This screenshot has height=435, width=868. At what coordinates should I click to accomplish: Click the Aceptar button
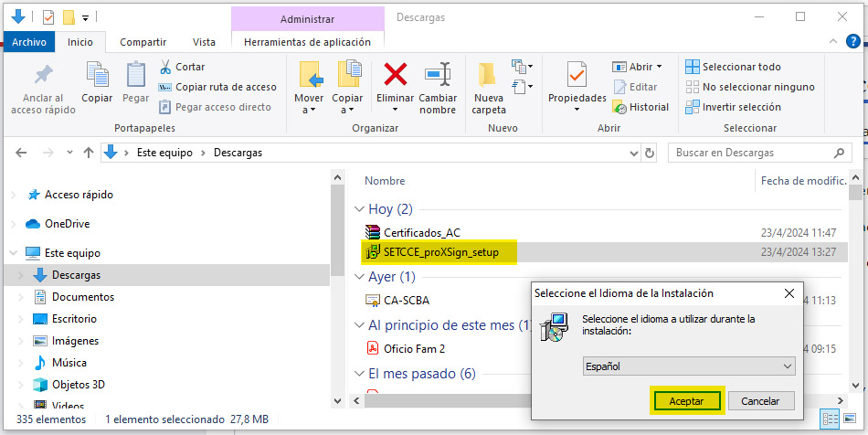[x=686, y=400]
